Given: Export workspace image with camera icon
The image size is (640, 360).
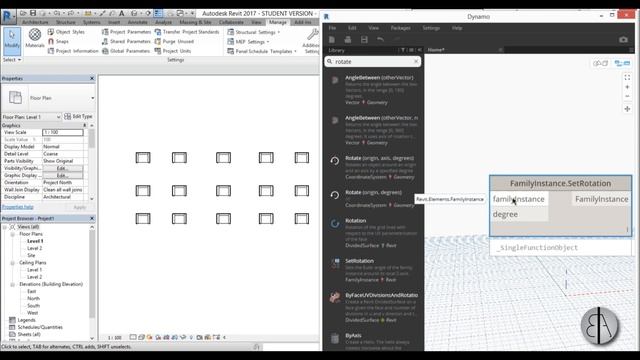Looking at the screenshot, I should [623, 40].
